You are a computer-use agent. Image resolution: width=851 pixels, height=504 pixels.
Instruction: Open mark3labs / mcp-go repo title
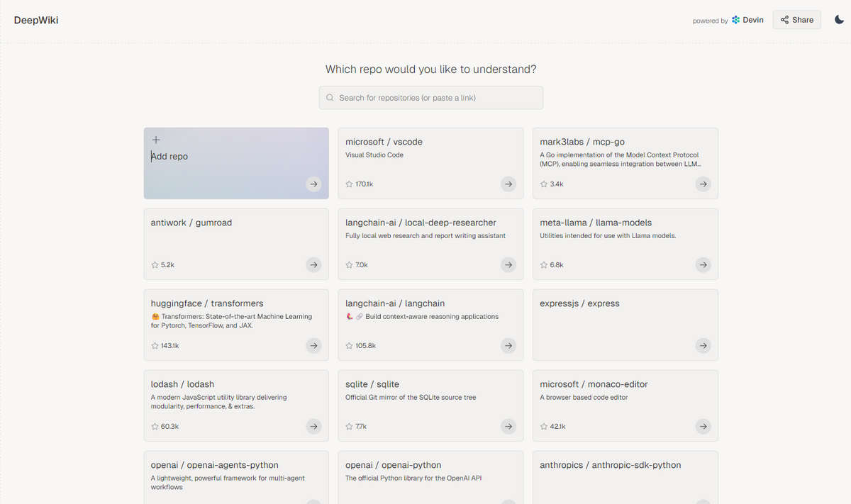point(582,142)
